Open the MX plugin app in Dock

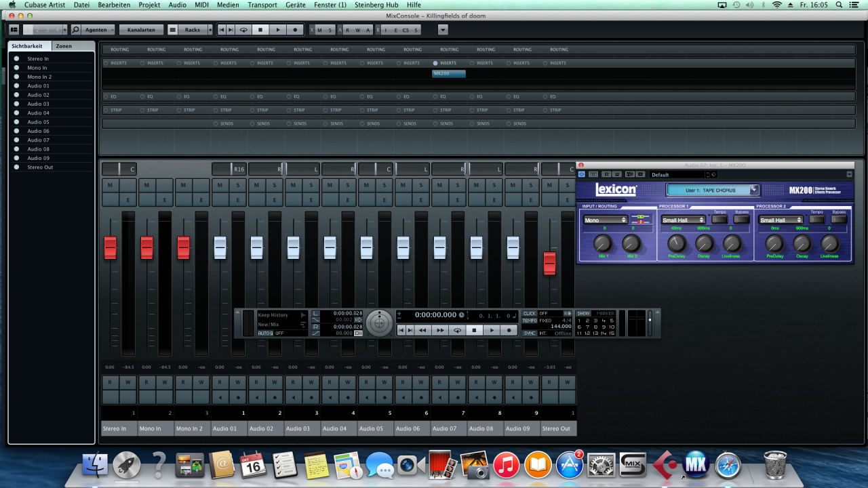pos(696,465)
